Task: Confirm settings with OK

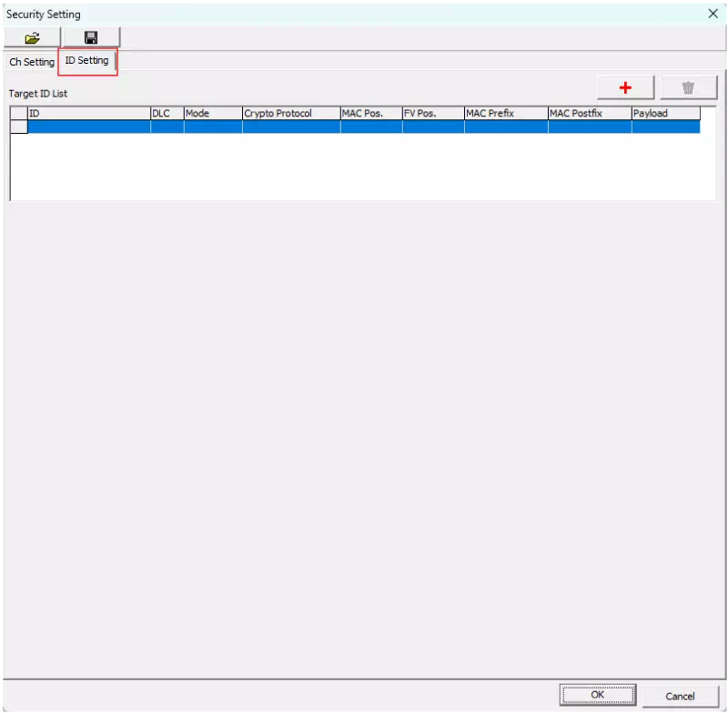Action: coord(598,694)
